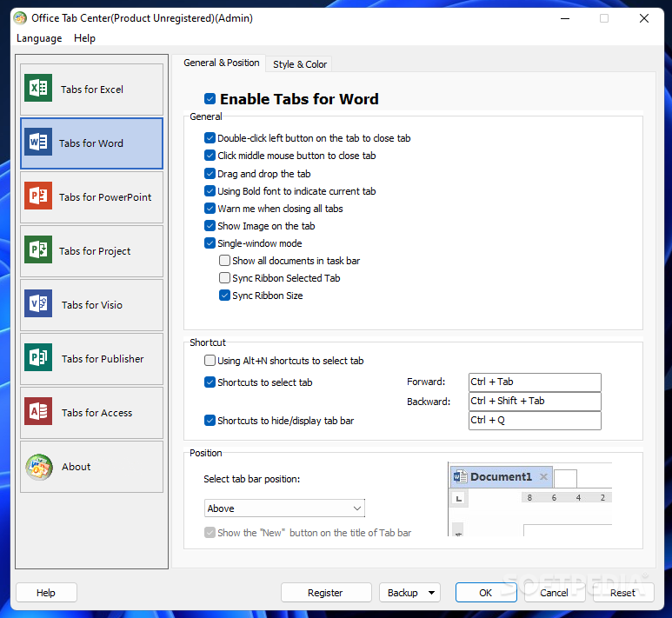Open the Language menu

(x=39, y=38)
